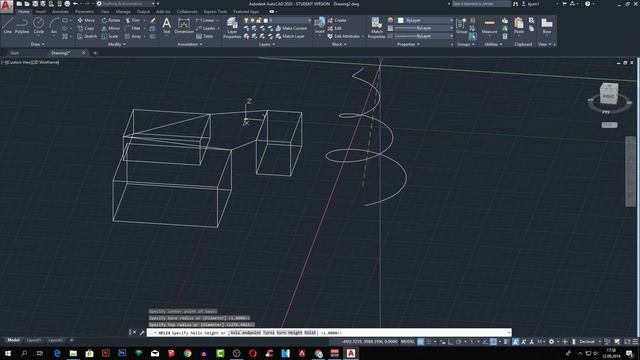Select the Text annotation tool
640x360 pixels.
[x=166, y=26]
